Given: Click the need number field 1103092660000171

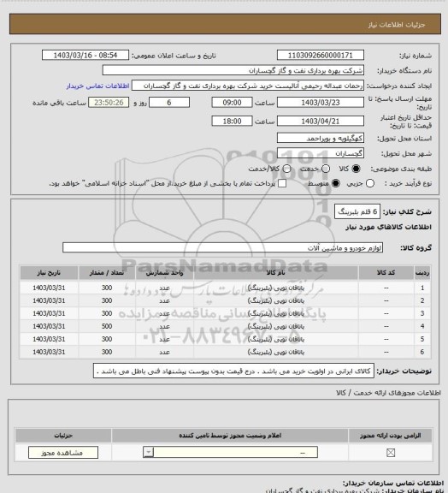Looking at the screenshot, I should 321,55.
